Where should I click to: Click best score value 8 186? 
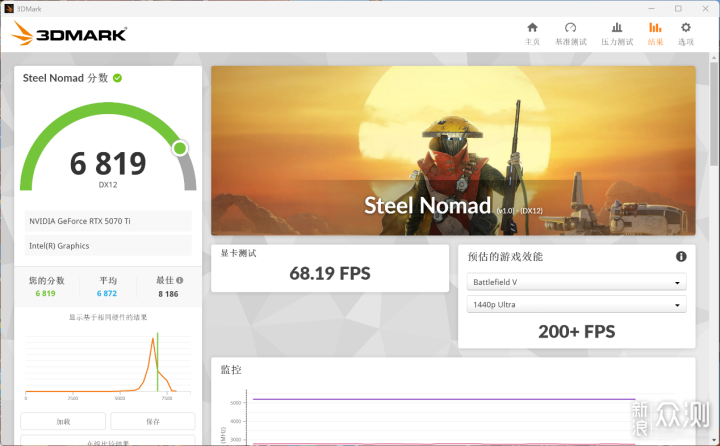pyautogui.click(x=168, y=294)
